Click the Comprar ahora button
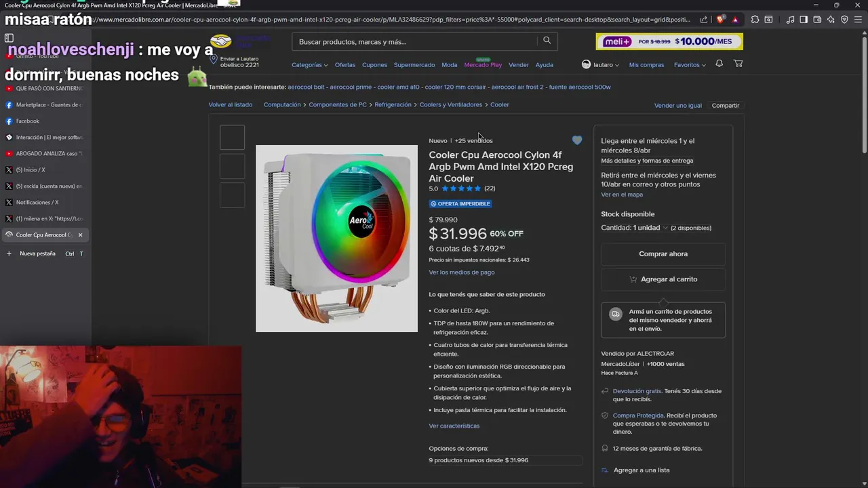The height and width of the screenshot is (488, 868). coord(663,254)
